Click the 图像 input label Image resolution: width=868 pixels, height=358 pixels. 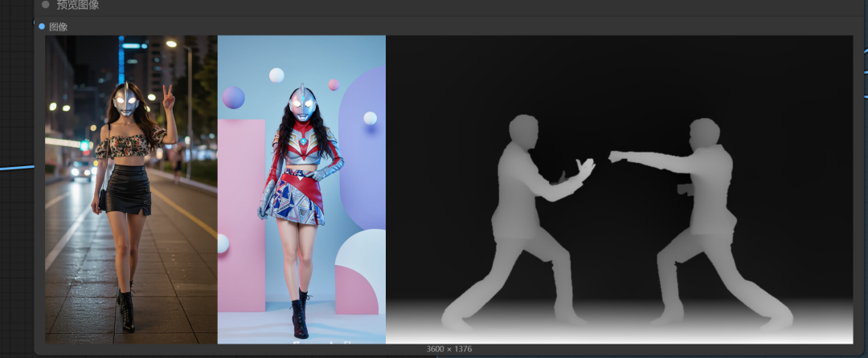click(58, 26)
